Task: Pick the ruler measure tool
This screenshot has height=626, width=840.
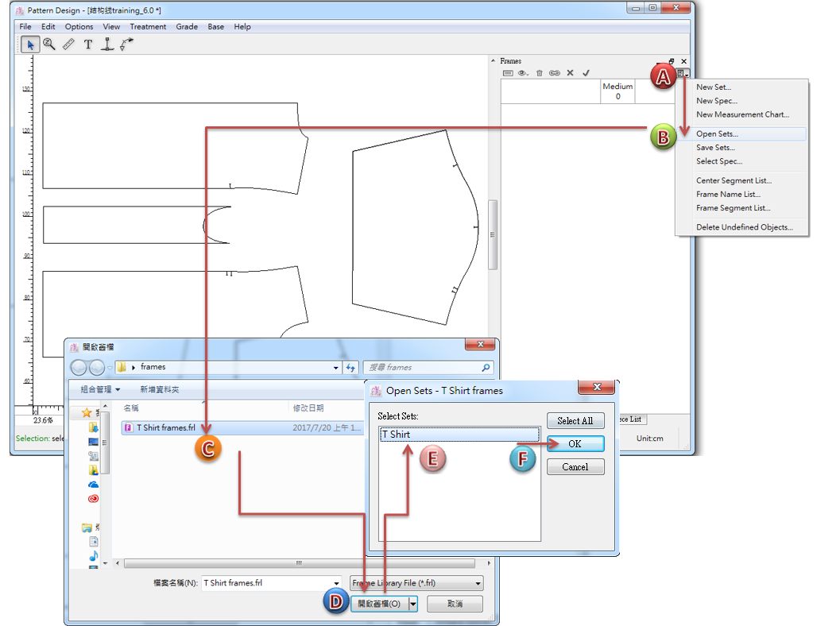Action: pyautogui.click(x=68, y=45)
